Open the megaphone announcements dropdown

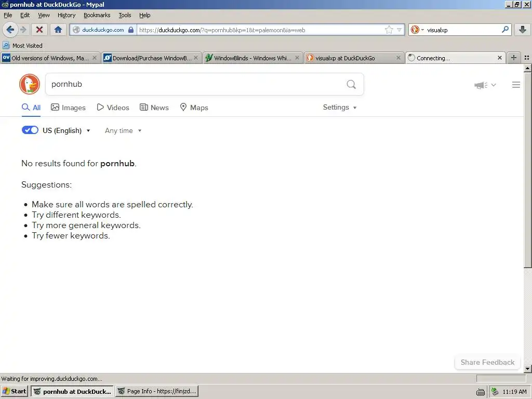click(x=485, y=85)
